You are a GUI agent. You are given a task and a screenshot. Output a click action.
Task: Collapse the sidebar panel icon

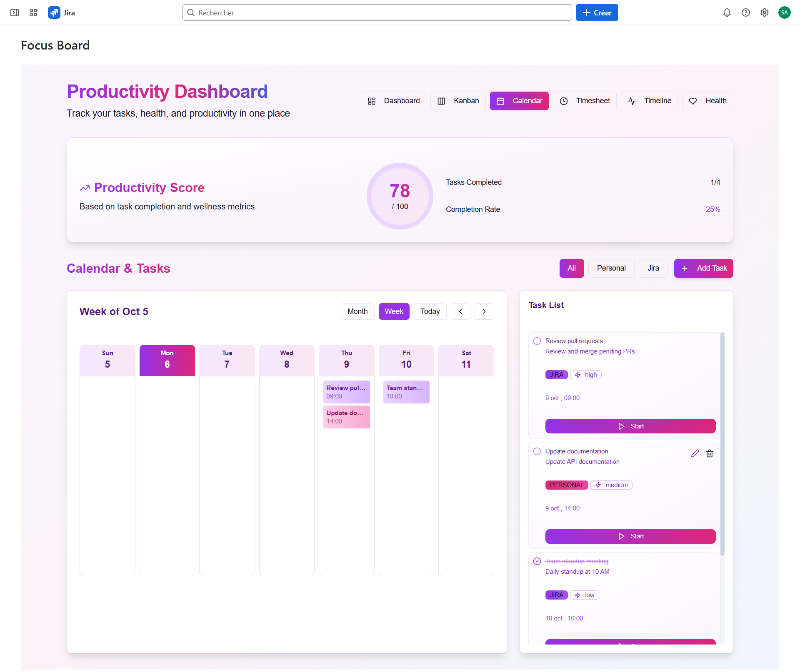[x=15, y=12]
